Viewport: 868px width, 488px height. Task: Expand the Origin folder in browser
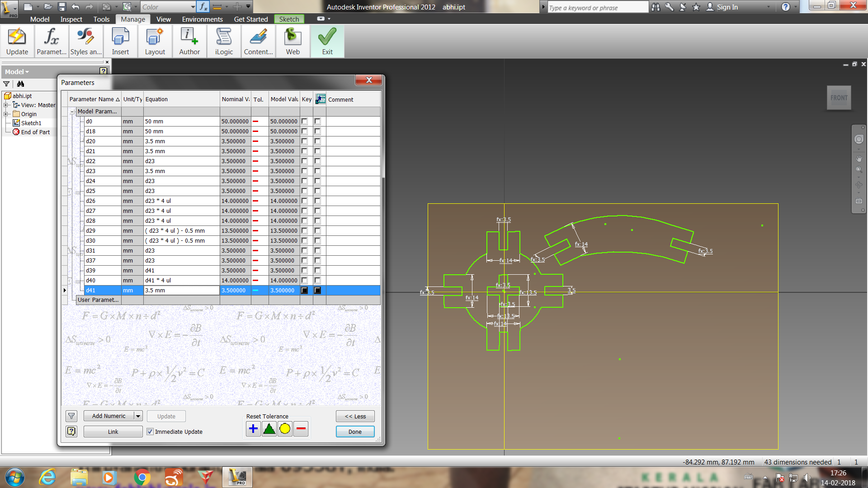pos(6,114)
